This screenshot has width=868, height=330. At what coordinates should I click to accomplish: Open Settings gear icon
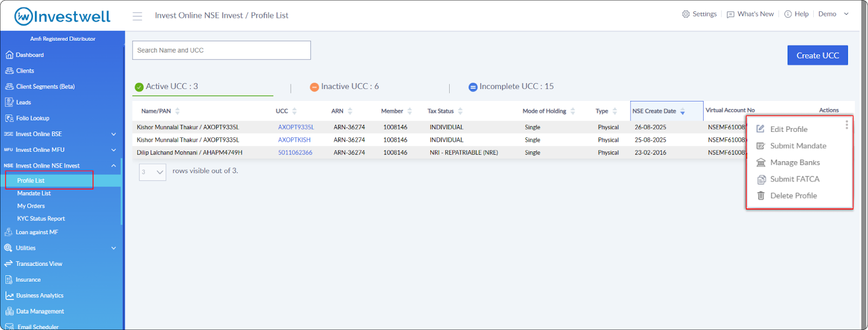686,14
